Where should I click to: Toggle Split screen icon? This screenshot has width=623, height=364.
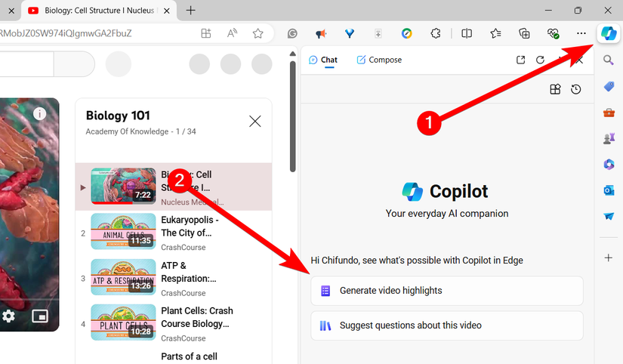click(467, 33)
